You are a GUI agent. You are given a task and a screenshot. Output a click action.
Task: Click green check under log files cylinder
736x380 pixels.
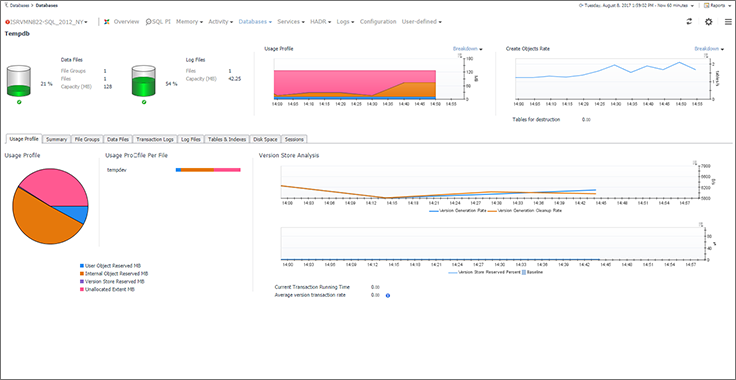(144, 101)
